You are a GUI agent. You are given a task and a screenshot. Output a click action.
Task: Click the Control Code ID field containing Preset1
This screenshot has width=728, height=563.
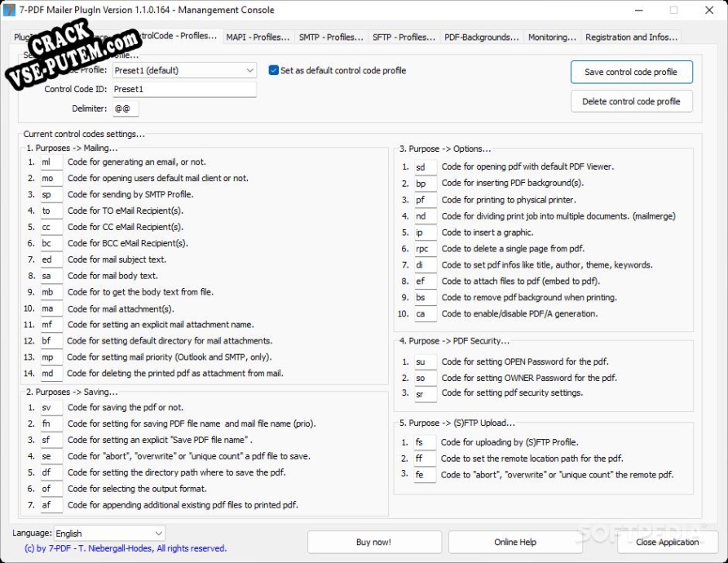click(x=184, y=89)
